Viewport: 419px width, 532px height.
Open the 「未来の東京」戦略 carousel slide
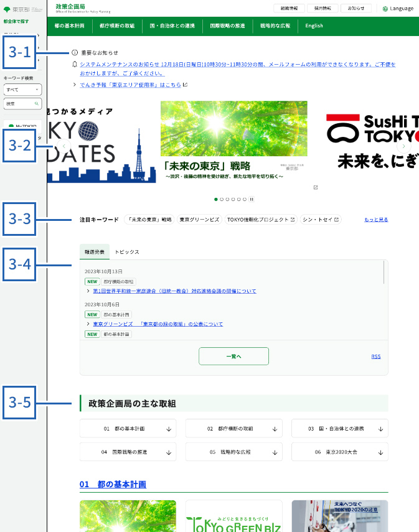tap(234, 141)
